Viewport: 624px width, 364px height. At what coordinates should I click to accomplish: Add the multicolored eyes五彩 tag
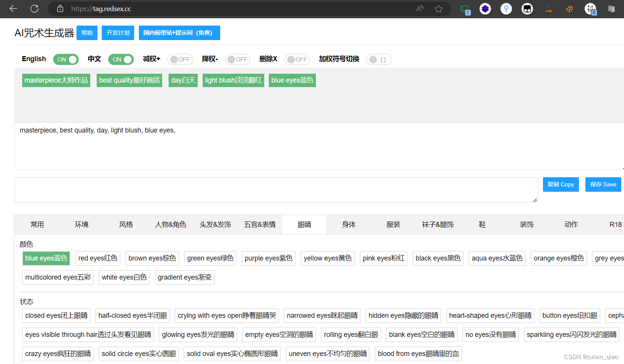(x=58, y=277)
